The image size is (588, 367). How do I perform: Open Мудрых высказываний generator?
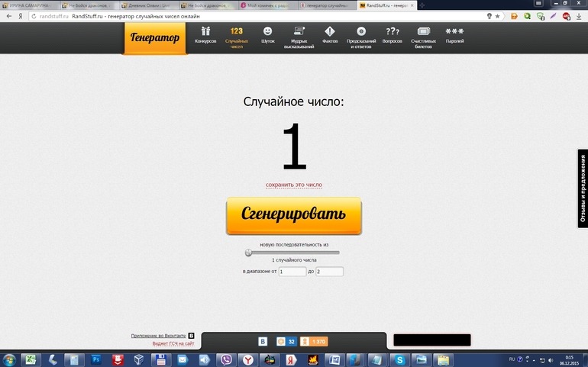298,32
